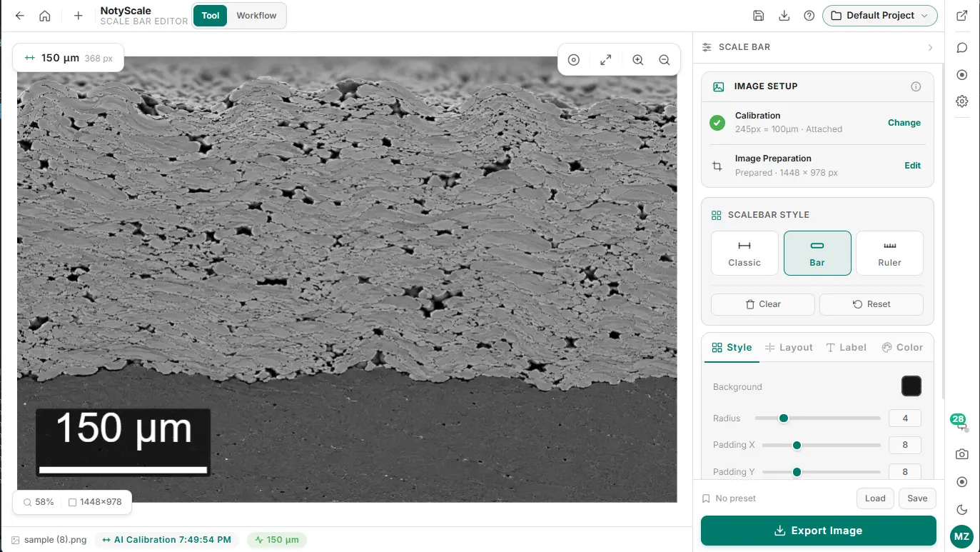Click the plus icon beside the NotyScale title
980x552 pixels.
click(x=79, y=16)
